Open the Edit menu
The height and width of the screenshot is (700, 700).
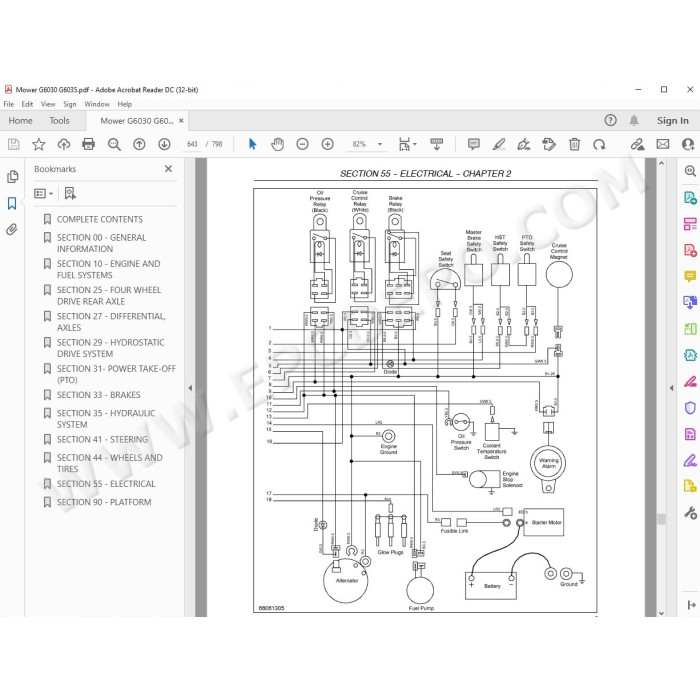pos(27,104)
